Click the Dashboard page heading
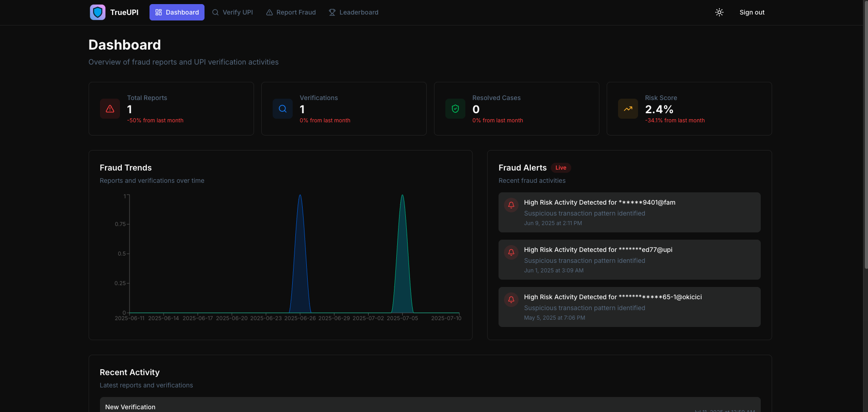The image size is (868, 412). 125,45
